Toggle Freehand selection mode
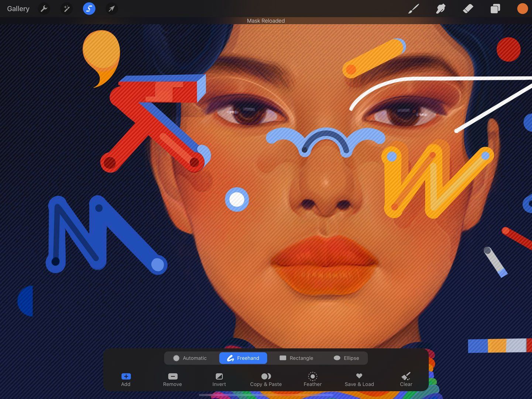 tap(243, 358)
